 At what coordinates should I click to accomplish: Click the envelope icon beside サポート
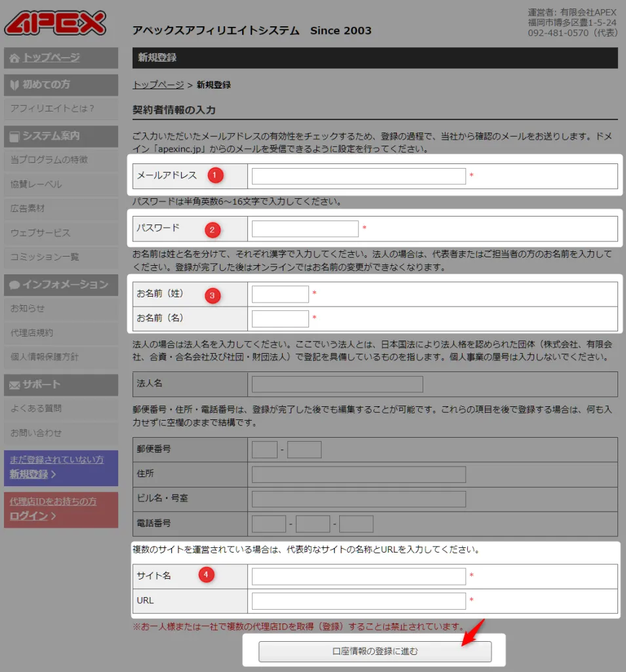[14, 385]
